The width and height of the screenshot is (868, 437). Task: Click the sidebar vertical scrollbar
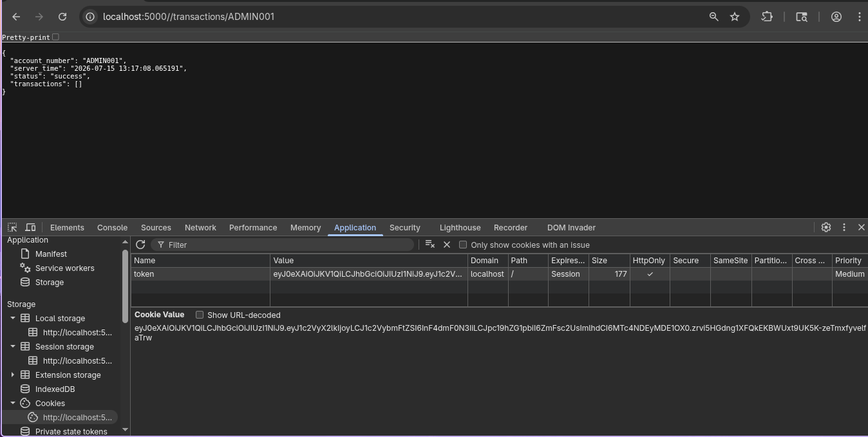coord(125,286)
